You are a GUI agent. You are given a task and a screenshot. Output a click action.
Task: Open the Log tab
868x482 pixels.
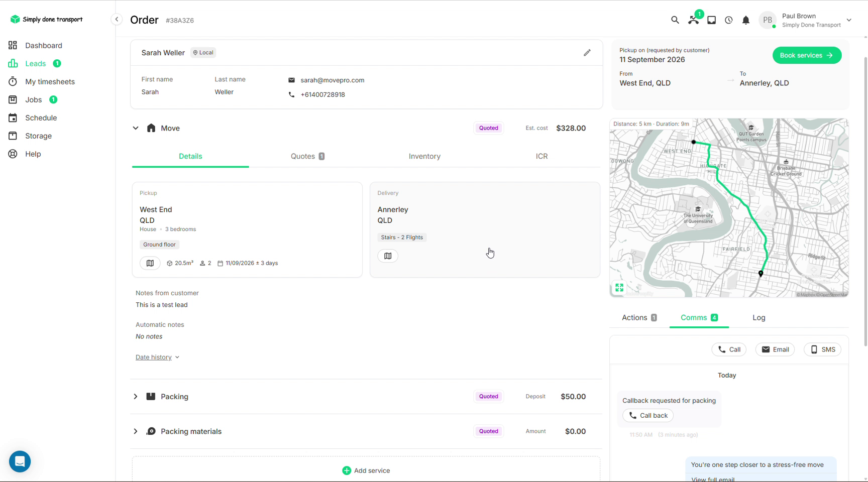point(758,318)
